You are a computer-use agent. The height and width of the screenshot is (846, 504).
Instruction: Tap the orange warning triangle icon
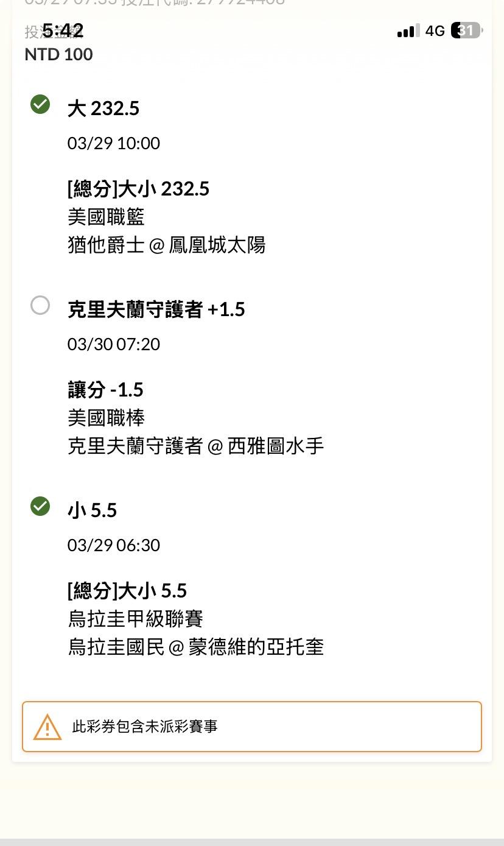pyautogui.click(x=47, y=727)
